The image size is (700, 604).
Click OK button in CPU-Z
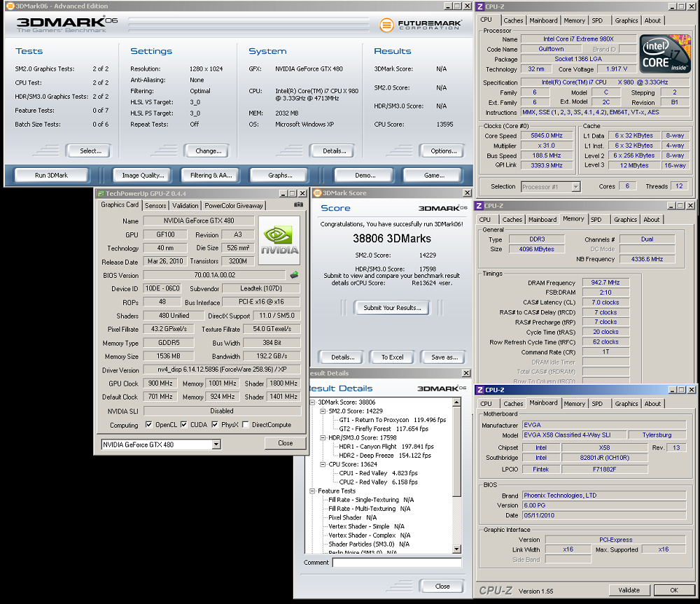click(673, 590)
